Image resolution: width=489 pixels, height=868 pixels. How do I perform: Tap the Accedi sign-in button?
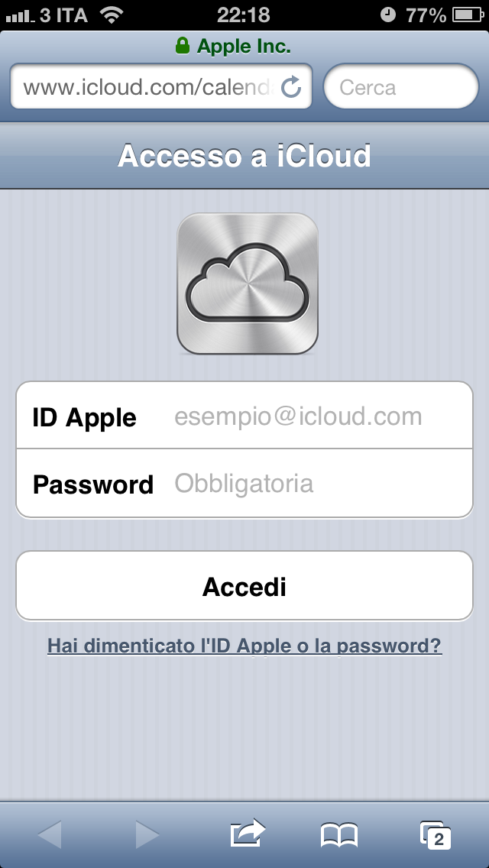click(244, 586)
